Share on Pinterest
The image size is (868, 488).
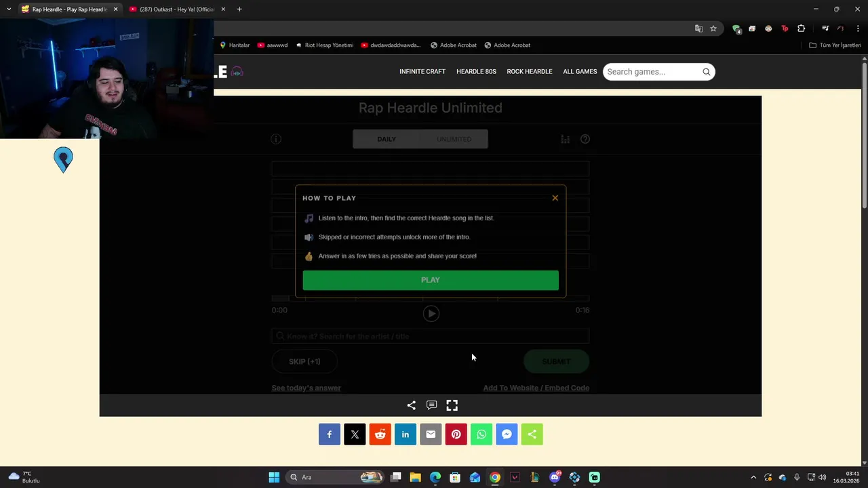coord(456,434)
